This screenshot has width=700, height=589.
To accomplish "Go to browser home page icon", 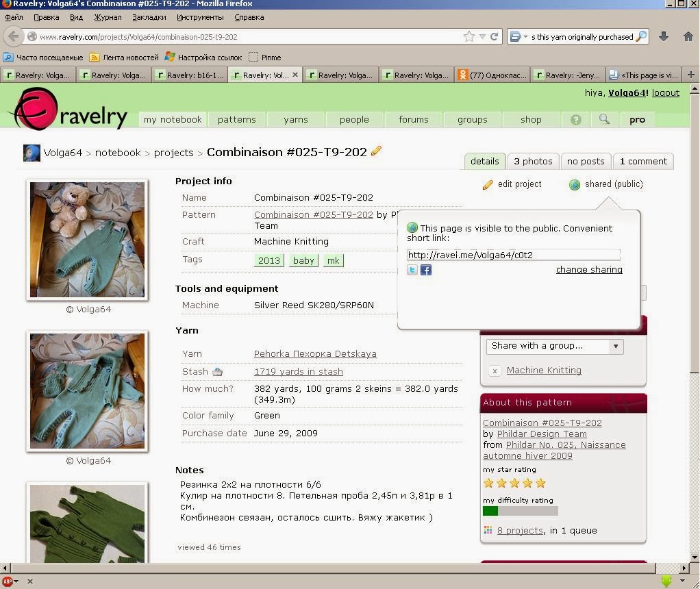I will click(688, 36).
